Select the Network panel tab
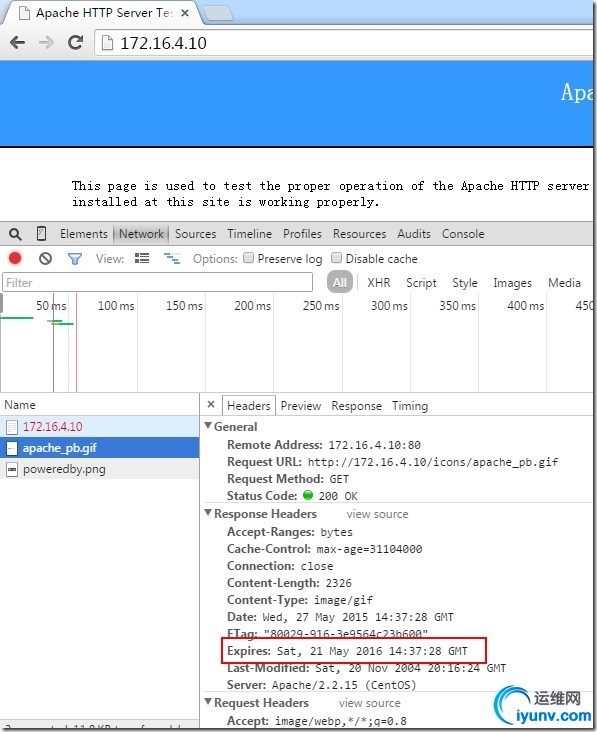The image size is (597, 732). coord(141,234)
